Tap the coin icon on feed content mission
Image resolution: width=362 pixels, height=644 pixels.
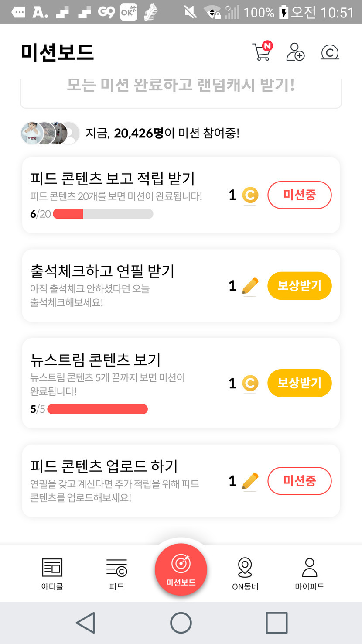point(250,195)
